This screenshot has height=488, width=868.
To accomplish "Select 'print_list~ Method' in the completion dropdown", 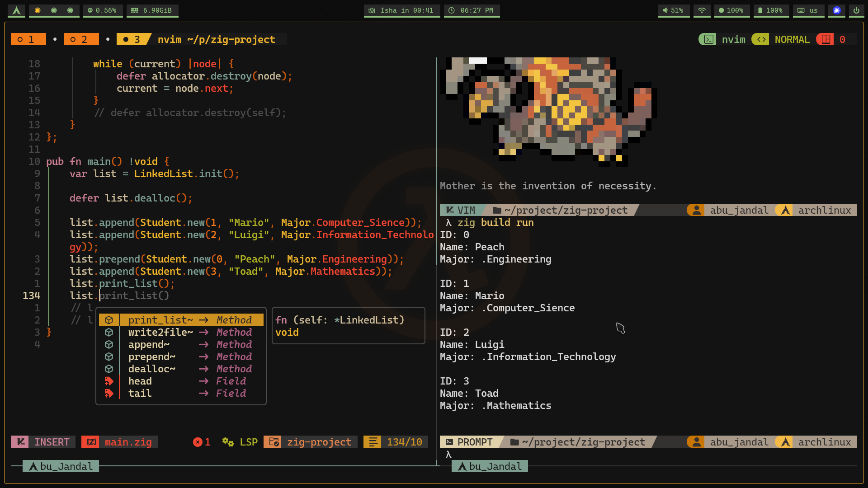I will pos(180,319).
